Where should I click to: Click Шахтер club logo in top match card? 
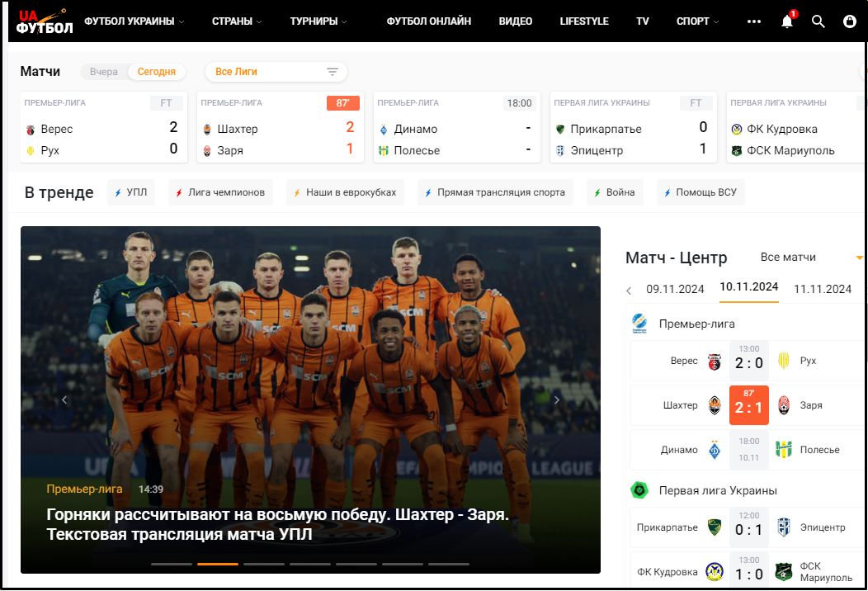(x=207, y=130)
